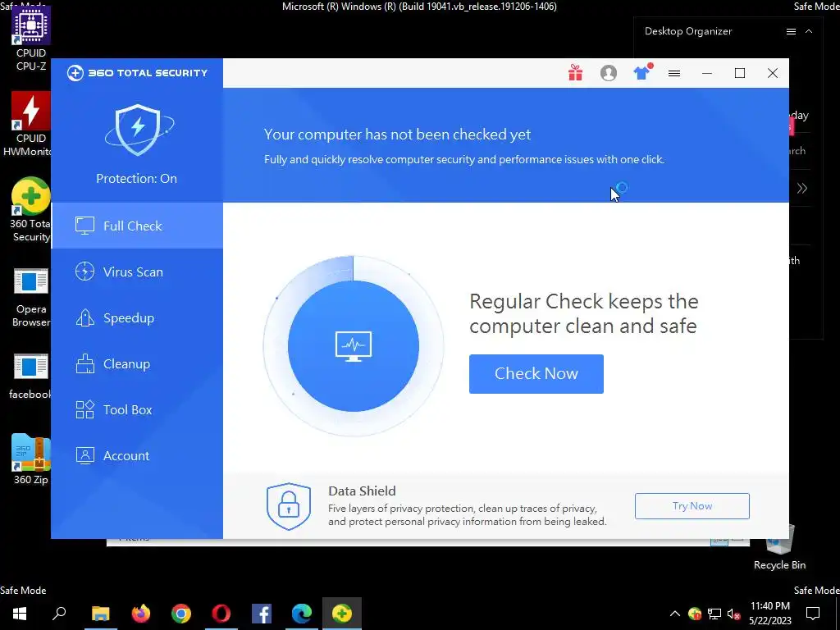Image resolution: width=840 pixels, height=630 pixels.
Task: Launch Chrome from taskbar
Action: coord(181,614)
